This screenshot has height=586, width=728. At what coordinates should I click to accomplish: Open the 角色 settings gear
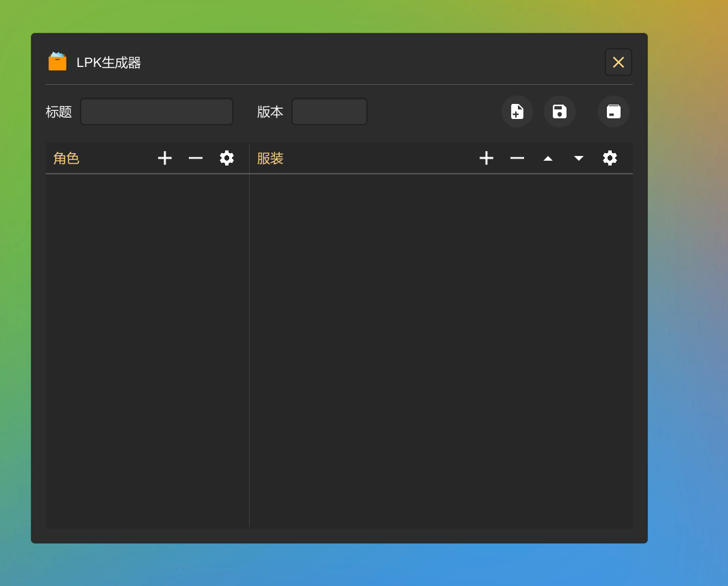[x=226, y=158]
